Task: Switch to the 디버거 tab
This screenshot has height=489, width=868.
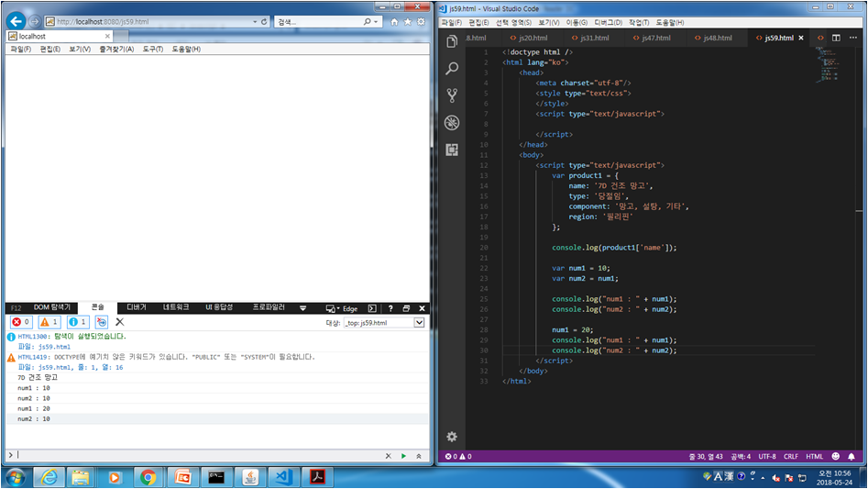Action: click(x=137, y=307)
